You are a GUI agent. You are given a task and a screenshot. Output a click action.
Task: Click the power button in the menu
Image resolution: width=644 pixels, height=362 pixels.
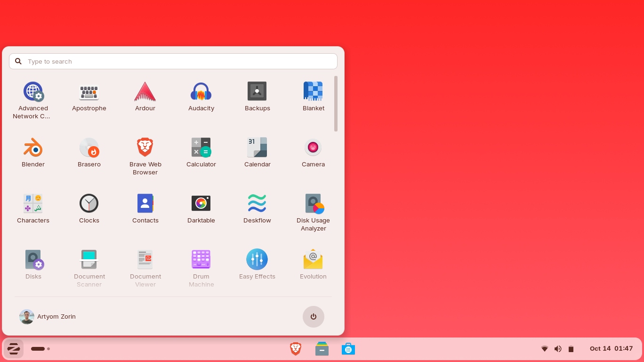(313, 317)
